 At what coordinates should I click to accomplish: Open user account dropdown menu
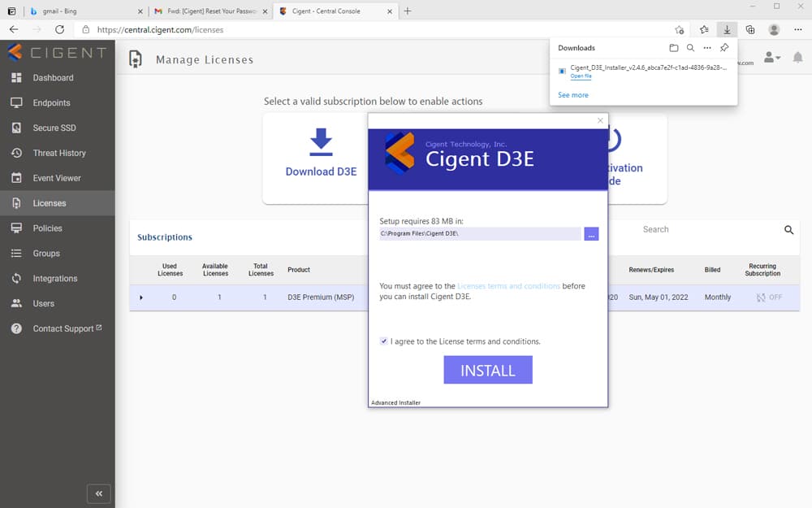pos(772,58)
